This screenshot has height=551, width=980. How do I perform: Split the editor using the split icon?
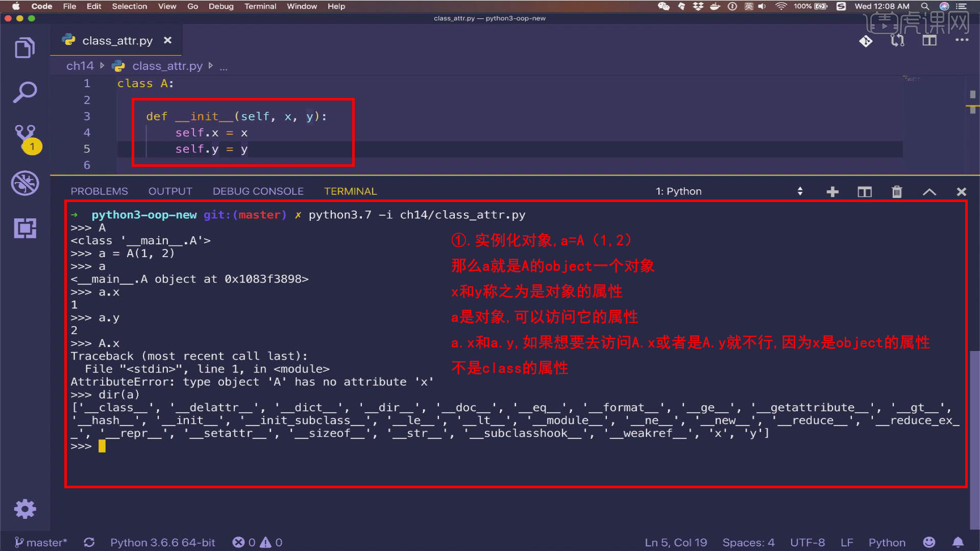(929, 41)
